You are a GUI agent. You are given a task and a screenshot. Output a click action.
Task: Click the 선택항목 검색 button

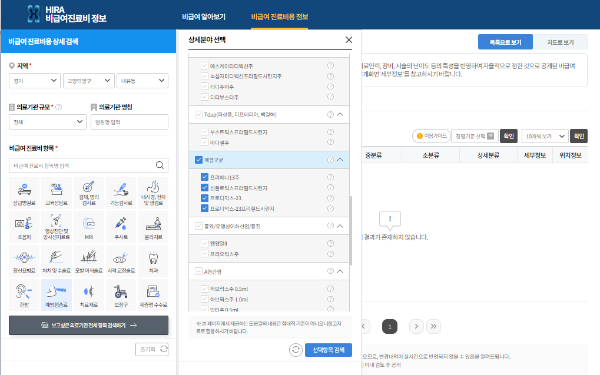tap(328, 350)
